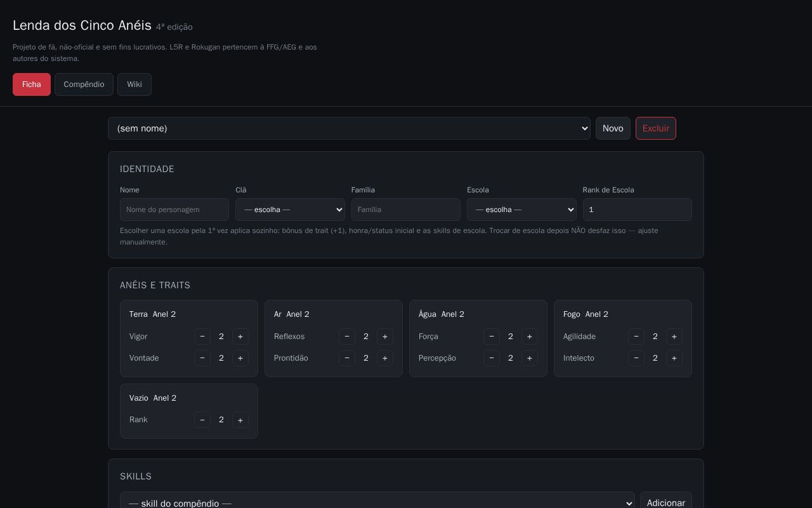The height and width of the screenshot is (508, 812).
Task: Decrease Percepção trait value
Action: click(x=492, y=358)
